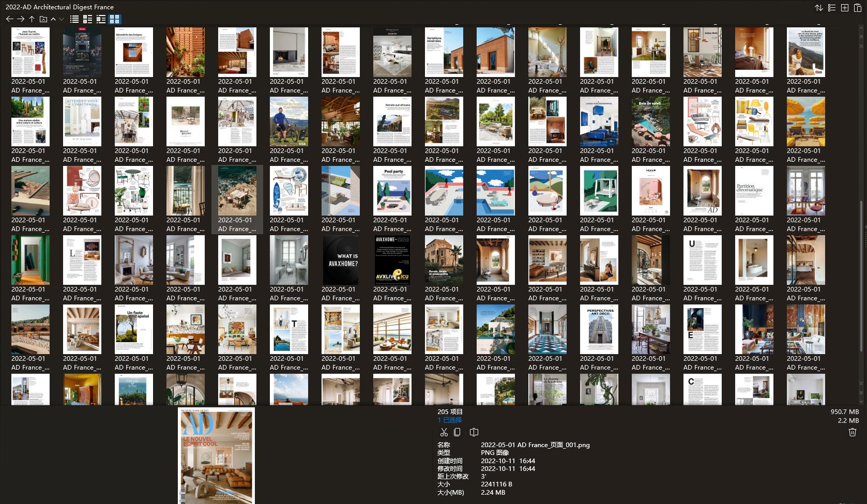Open the sort order icon top right
This screenshot has width=867, height=504.
[x=818, y=8]
